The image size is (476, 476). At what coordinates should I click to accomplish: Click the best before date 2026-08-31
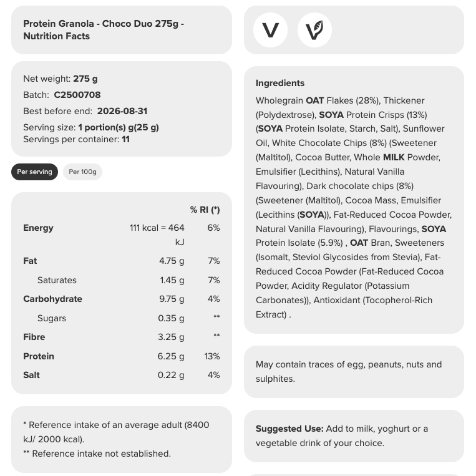click(x=122, y=111)
